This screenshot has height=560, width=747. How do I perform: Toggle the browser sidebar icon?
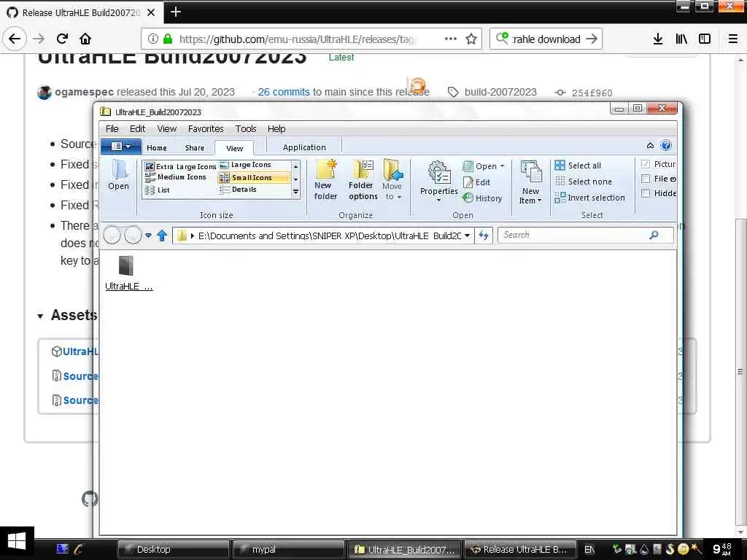[705, 39]
